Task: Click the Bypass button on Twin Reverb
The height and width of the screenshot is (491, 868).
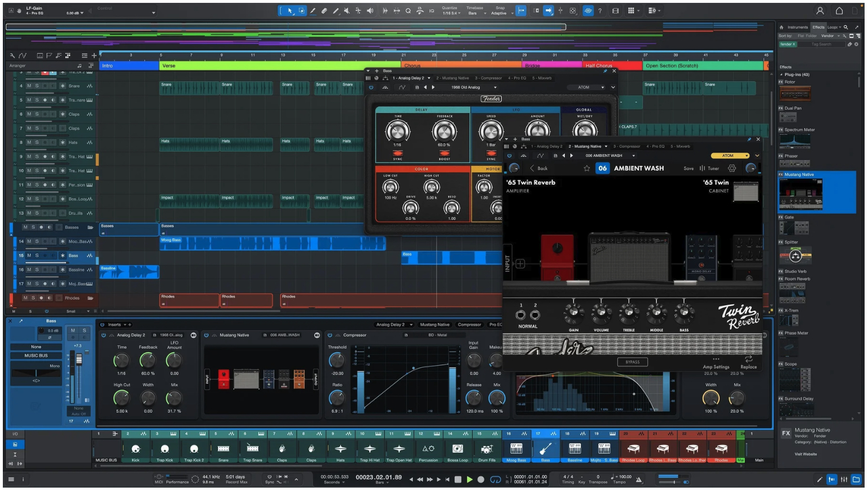Action: pos(632,362)
